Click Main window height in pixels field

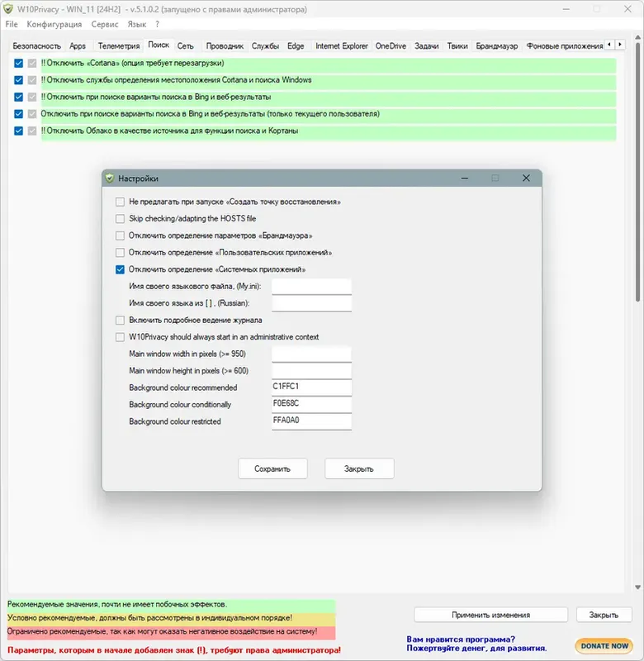click(312, 371)
